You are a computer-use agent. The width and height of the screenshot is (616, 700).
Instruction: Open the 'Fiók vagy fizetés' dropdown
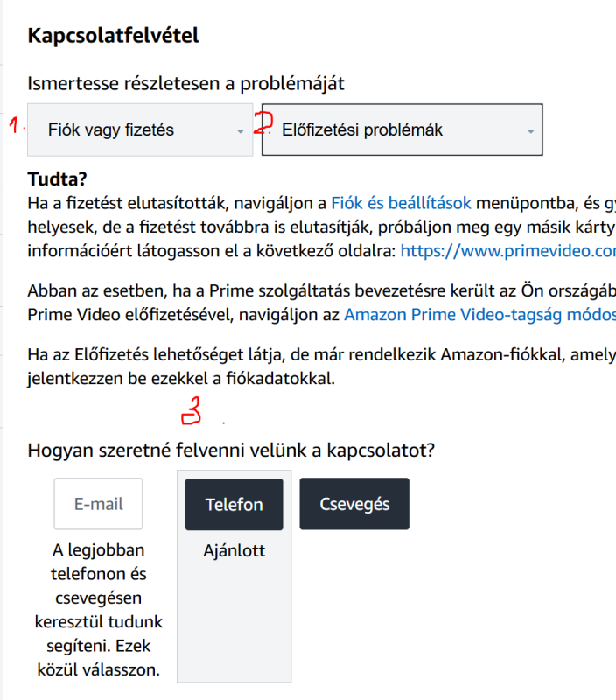point(131,130)
